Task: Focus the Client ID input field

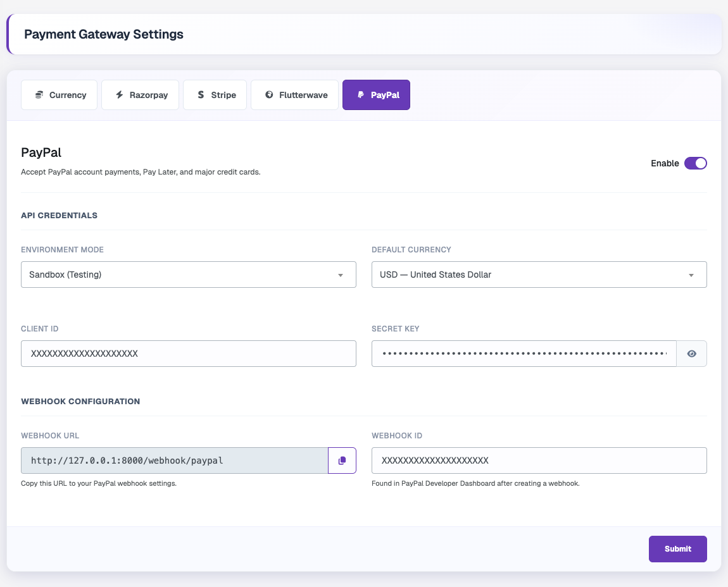Action: [x=189, y=354]
